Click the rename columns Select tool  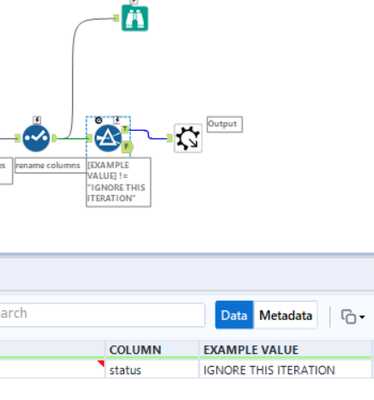(x=36, y=138)
